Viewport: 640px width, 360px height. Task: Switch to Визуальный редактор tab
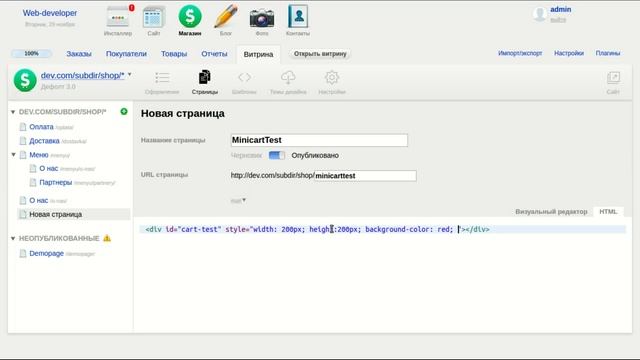551,211
